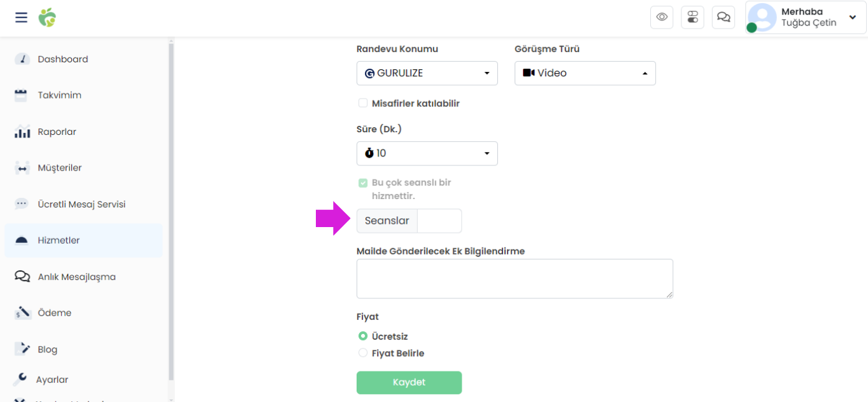Open the chat bubbles icon in header
The height and width of the screenshot is (402, 868).
click(723, 17)
